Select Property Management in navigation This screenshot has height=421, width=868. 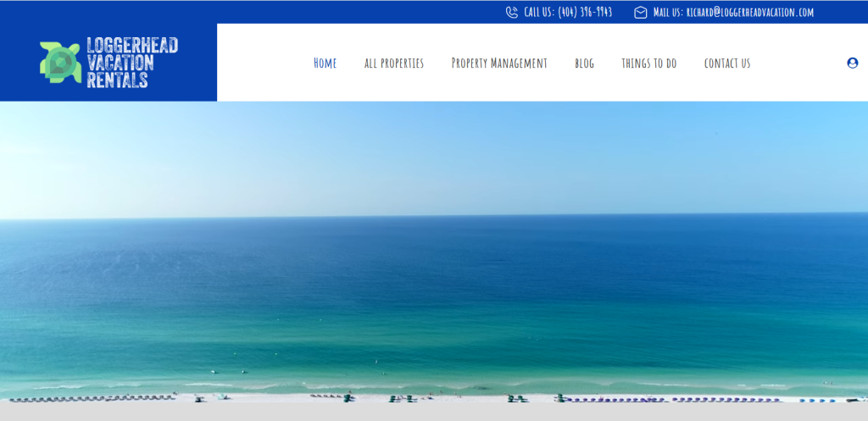(x=498, y=63)
